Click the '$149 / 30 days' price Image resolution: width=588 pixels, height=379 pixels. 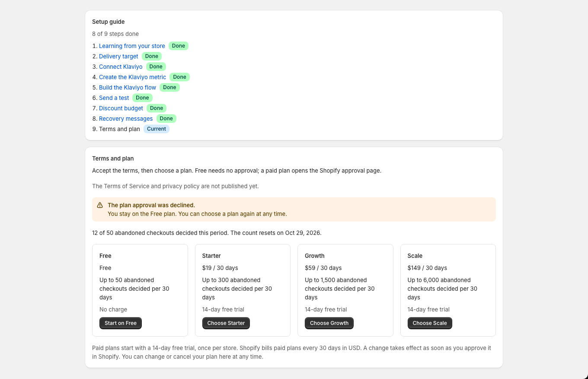click(x=428, y=268)
